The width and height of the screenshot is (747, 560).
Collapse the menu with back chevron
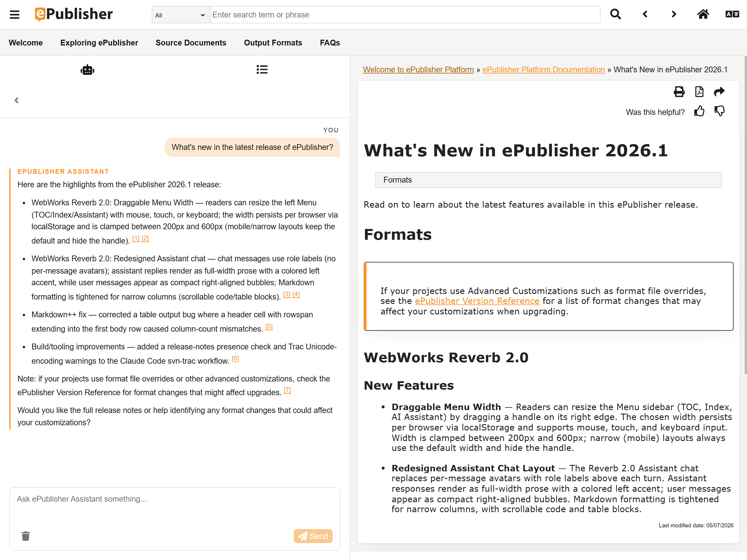(x=17, y=100)
